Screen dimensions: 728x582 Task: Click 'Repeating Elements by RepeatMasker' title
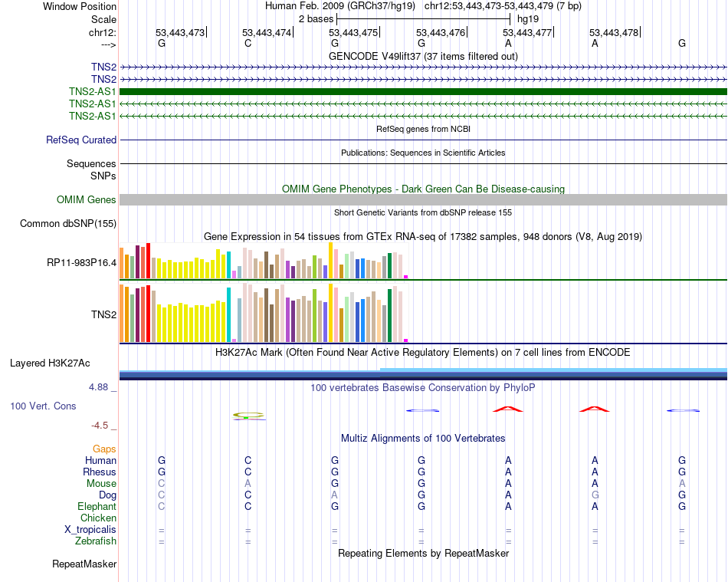[x=423, y=553]
